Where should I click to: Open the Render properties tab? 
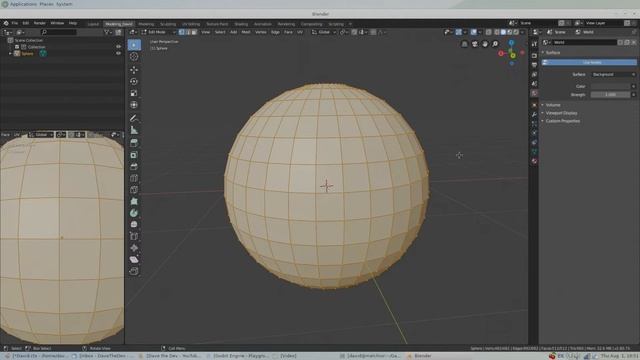(534, 55)
